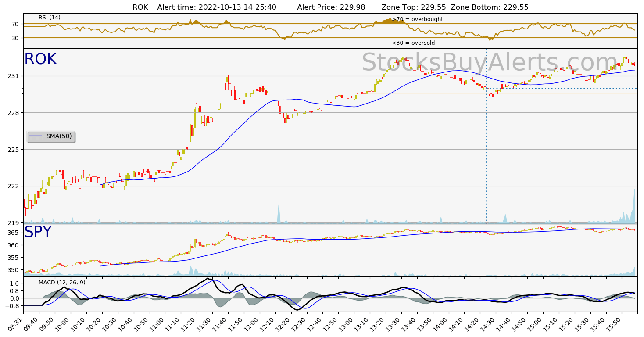644x337 pixels.
Task: Click the '>70 = overbought' annotation
Action: 417,19
